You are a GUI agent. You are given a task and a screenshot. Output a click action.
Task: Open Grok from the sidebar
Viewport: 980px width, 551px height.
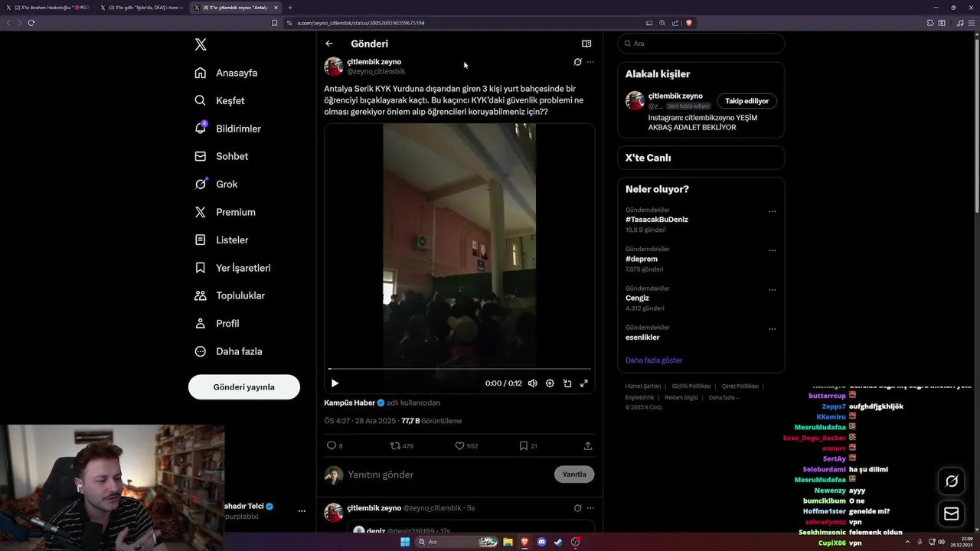(216, 184)
